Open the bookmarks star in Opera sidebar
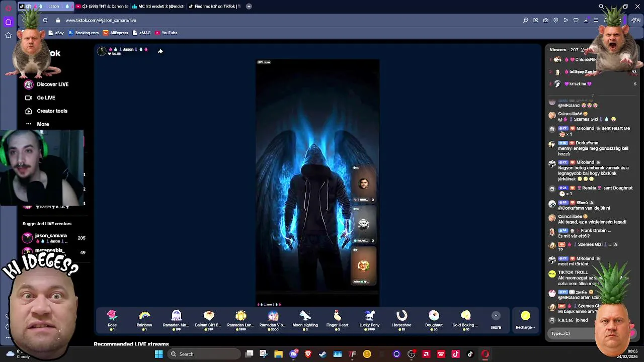This screenshot has width=644, height=362. (x=8, y=35)
